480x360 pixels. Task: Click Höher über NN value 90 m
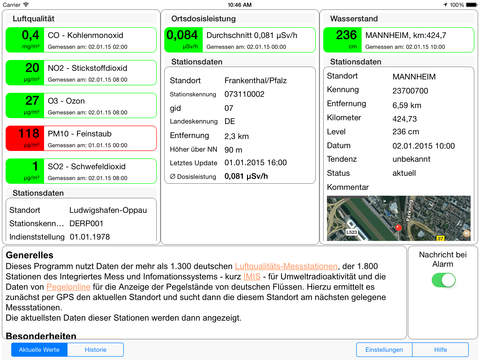233,150
